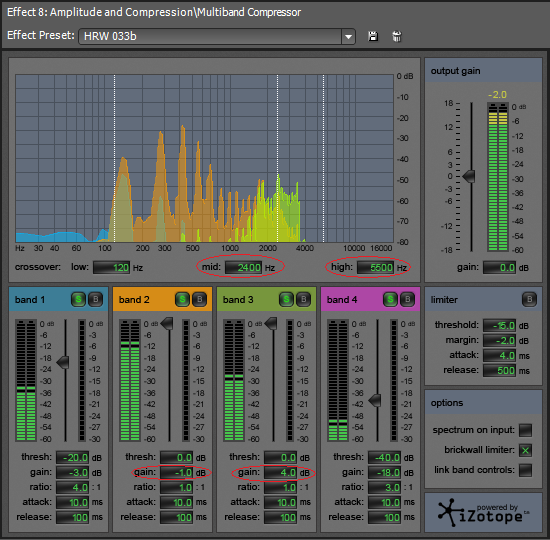
Task: Solo band 1
Action: [78, 299]
